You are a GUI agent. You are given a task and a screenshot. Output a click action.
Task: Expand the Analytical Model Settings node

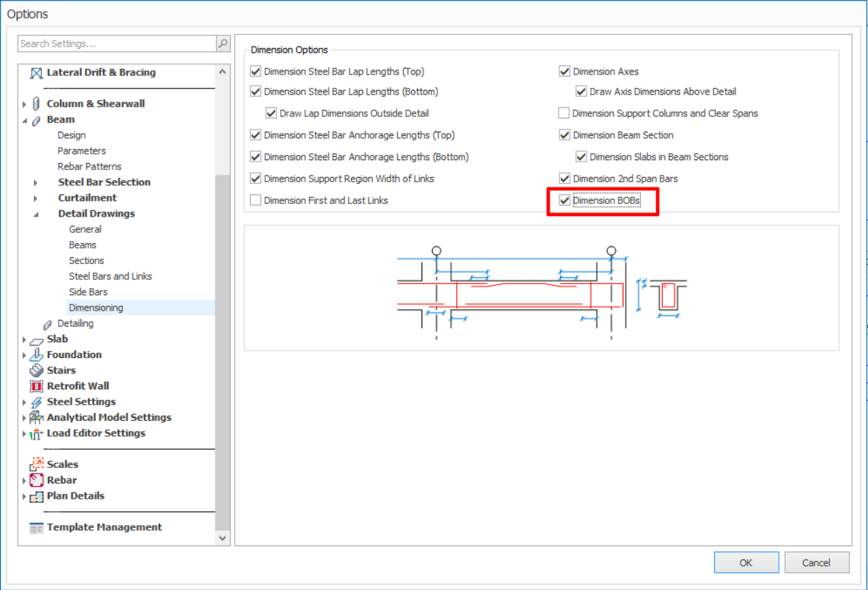coord(24,418)
